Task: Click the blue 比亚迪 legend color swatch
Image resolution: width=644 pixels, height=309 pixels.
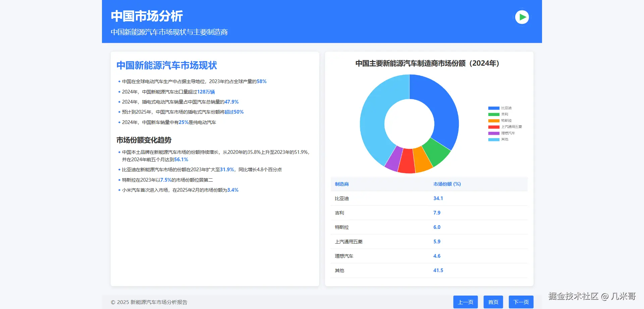Action: [494, 108]
